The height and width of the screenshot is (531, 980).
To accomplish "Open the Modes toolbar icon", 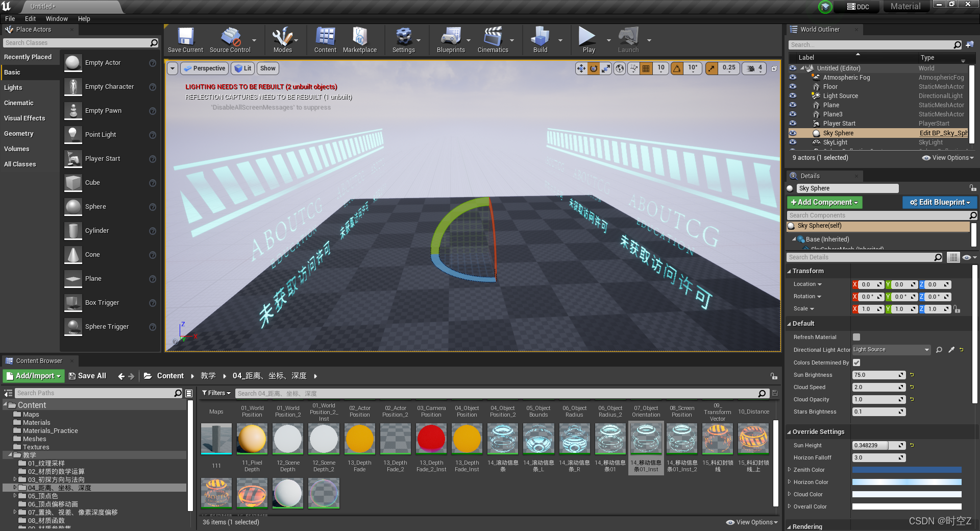I will (282, 40).
